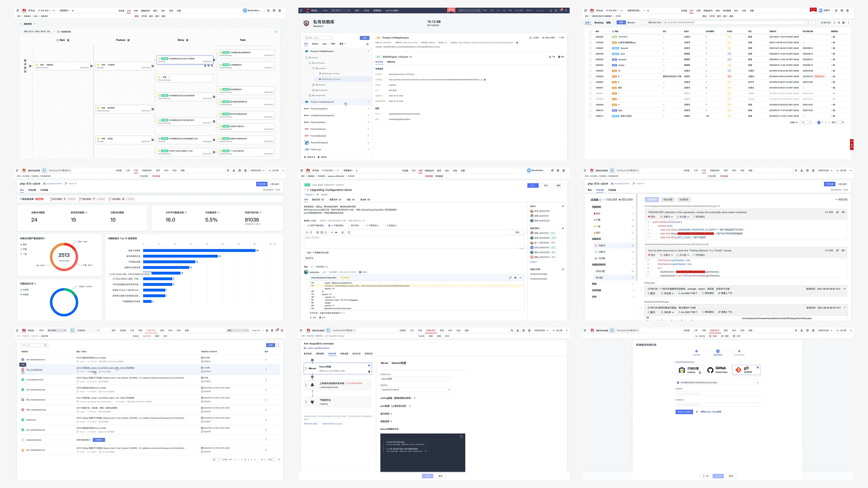Insert quote icon in comment editor

tap(336, 232)
